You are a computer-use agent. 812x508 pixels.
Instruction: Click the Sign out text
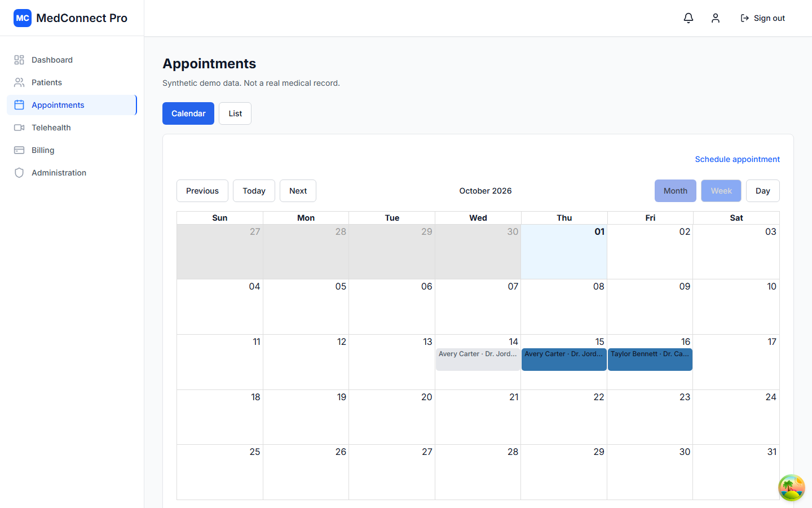tap(769, 18)
